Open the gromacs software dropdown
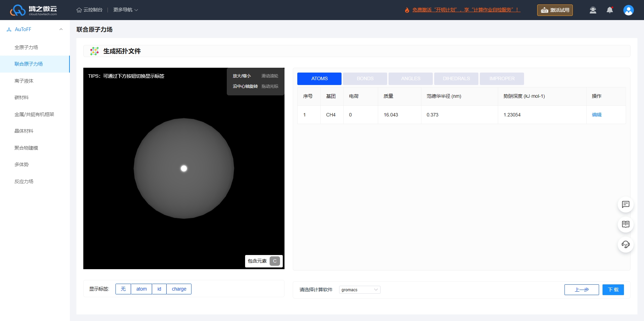The height and width of the screenshot is (321, 644). (x=360, y=290)
